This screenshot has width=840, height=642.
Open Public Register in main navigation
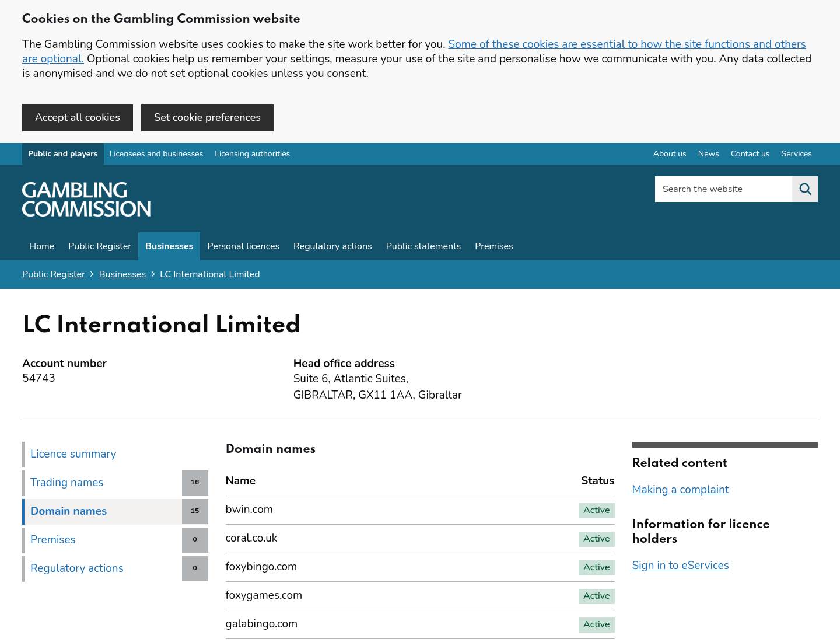(100, 246)
